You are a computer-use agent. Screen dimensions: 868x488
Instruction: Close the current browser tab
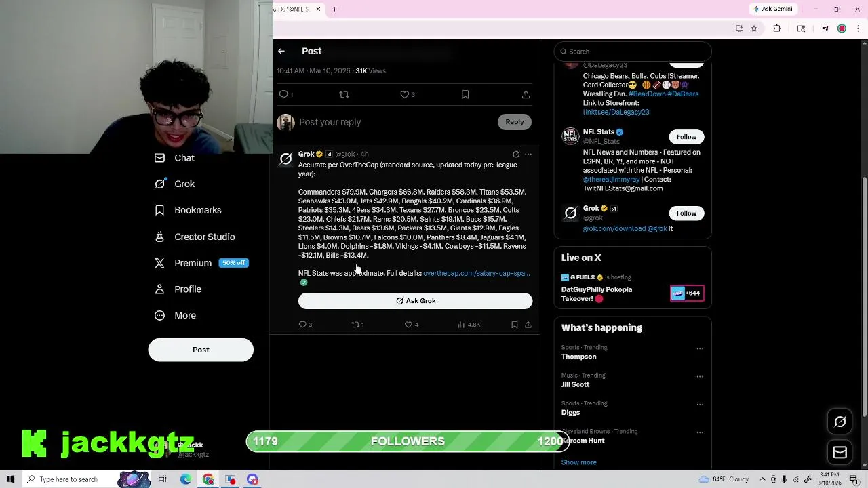318,9
